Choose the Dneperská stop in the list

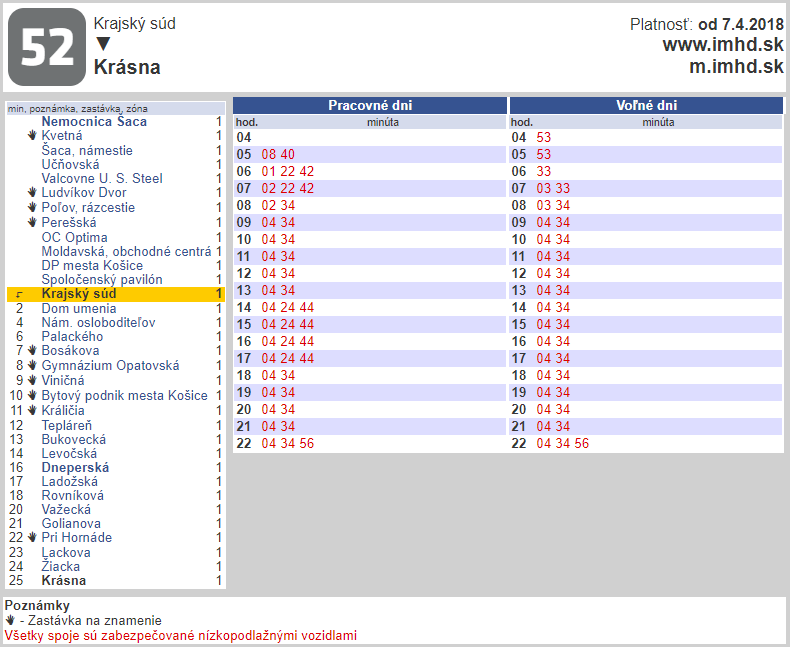click(x=76, y=467)
